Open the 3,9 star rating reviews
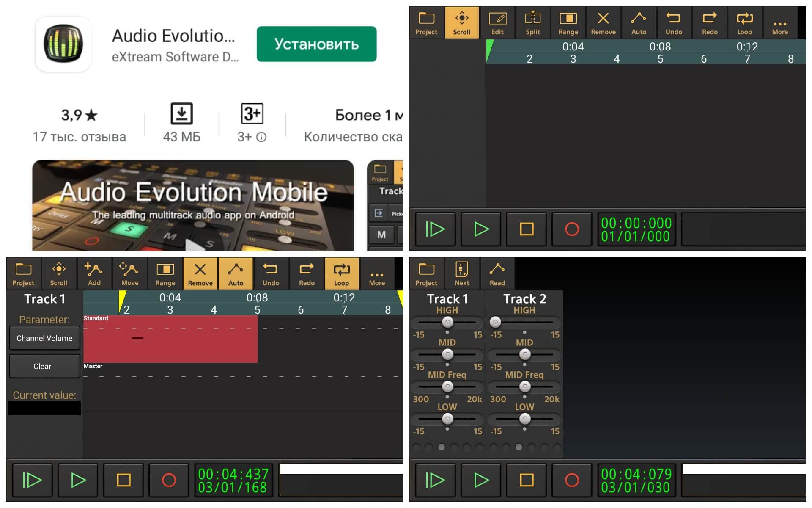The image size is (812, 508). click(x=80, y=125)
